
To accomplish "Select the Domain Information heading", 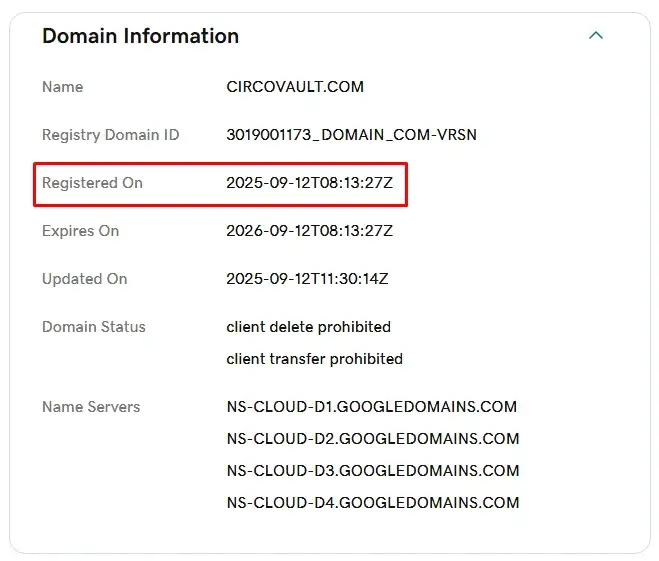I will 140,36.
